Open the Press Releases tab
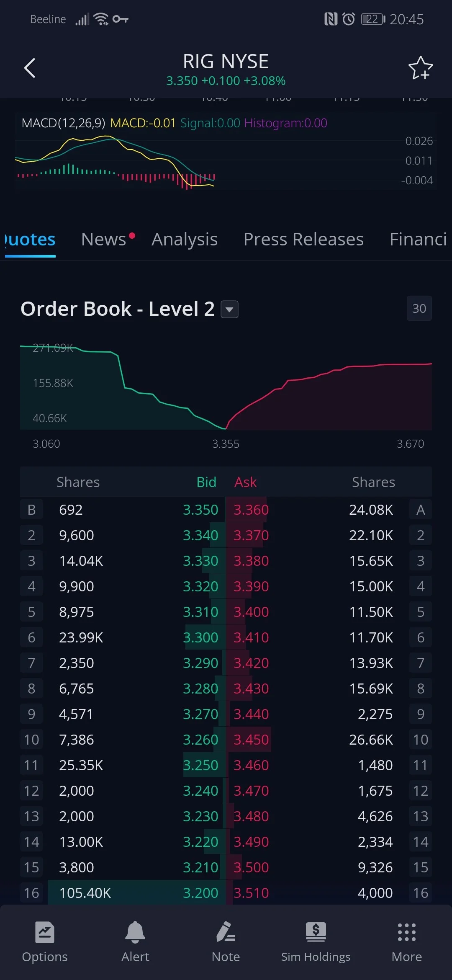 click(x=303, y=240)
